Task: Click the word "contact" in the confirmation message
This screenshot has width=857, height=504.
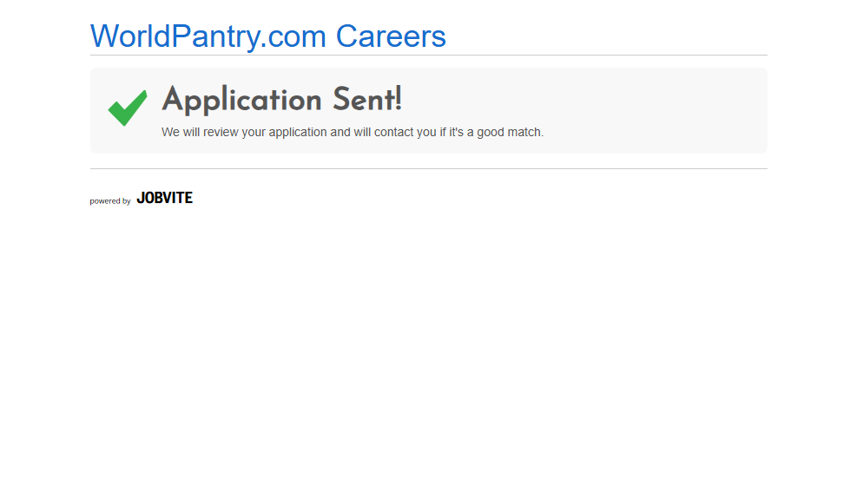Action: tap(393, 133)
